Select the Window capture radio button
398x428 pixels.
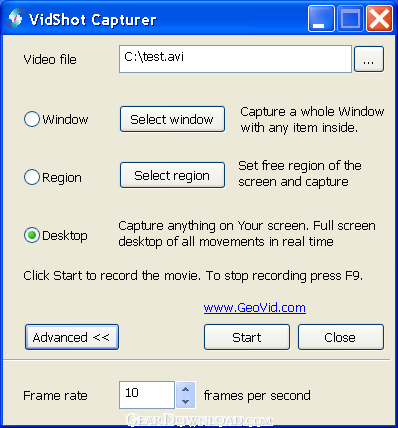coord(32,119)
